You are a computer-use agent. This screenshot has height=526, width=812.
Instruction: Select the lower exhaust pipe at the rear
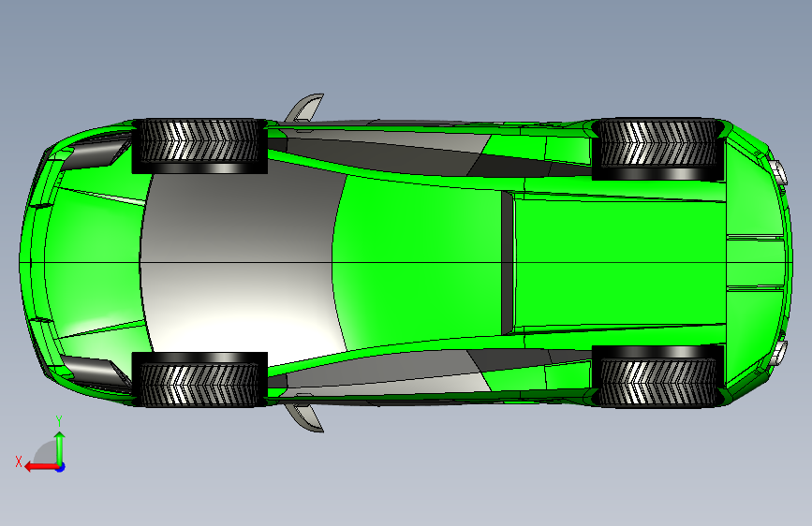778,354
